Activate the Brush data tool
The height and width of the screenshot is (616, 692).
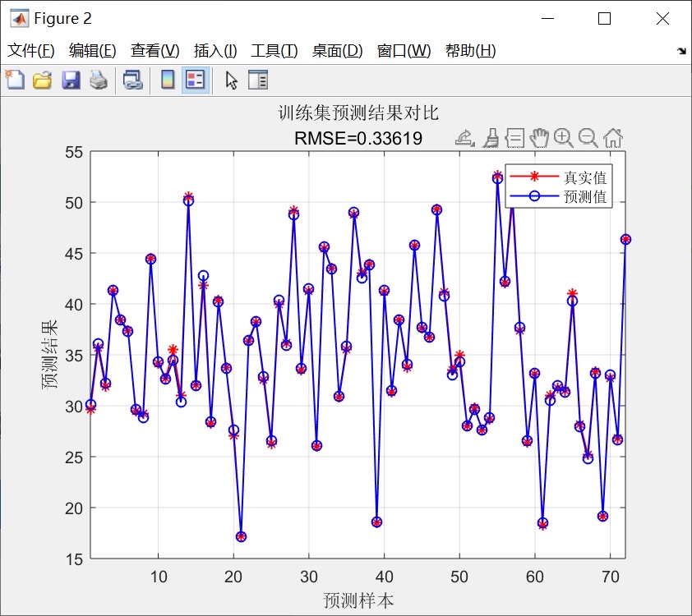tap(491, 137)
